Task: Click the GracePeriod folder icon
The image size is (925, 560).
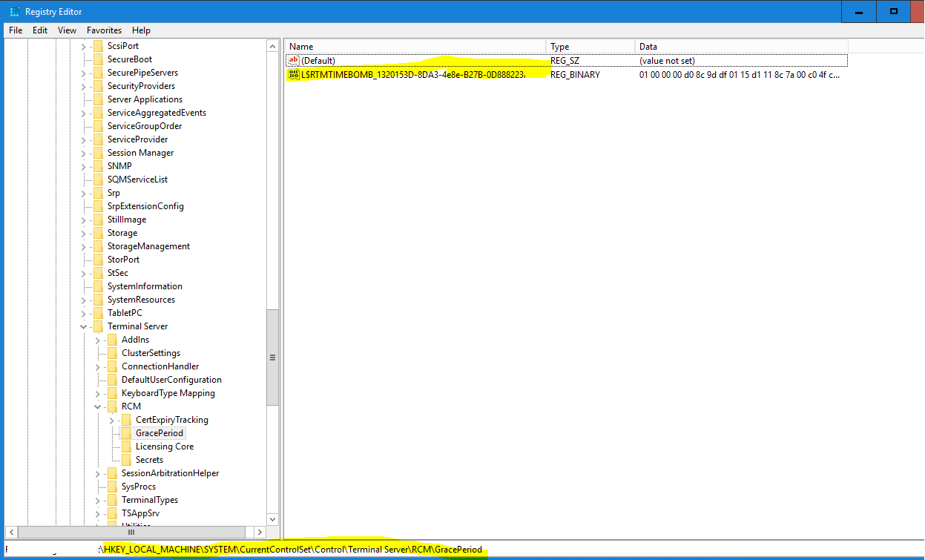Action: [126, 433]
